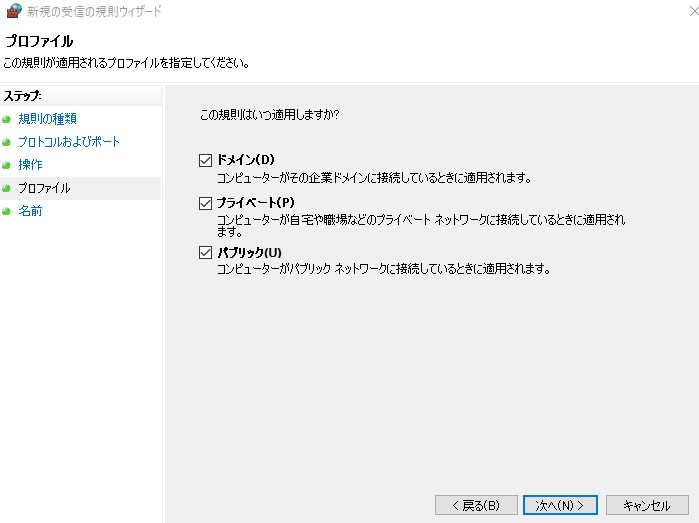The width and height of the screenshot is (699, 523).
Task: Click the 戻る(B) back button
Action: (x=476, y=505)
